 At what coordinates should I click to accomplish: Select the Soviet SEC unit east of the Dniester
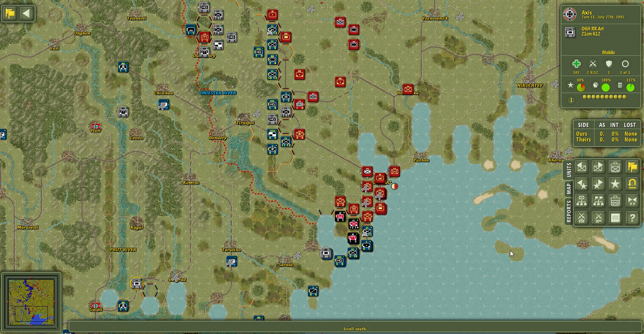click(x=299, y=105)
